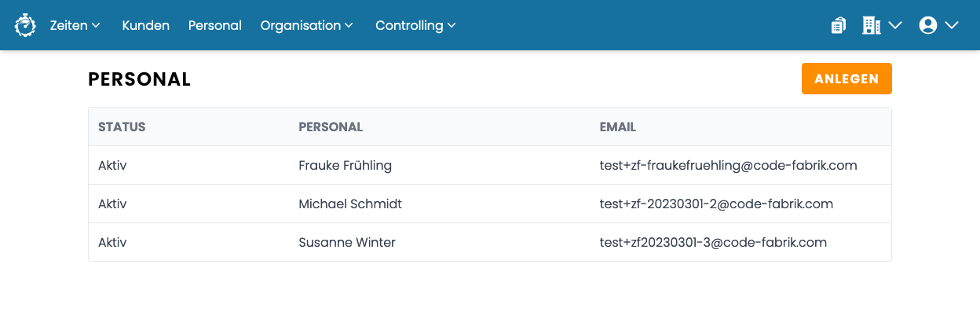This screenshot has height=334, width=980.
Task: Go to the Kunden menu item
Action: pos(146,25)
